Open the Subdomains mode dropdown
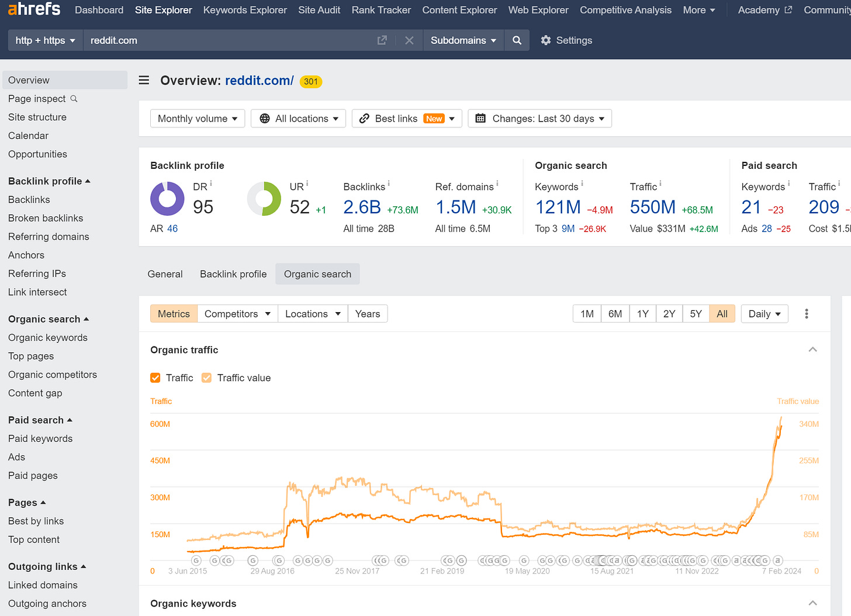The image size is (851, 616). tap(463, 40)
